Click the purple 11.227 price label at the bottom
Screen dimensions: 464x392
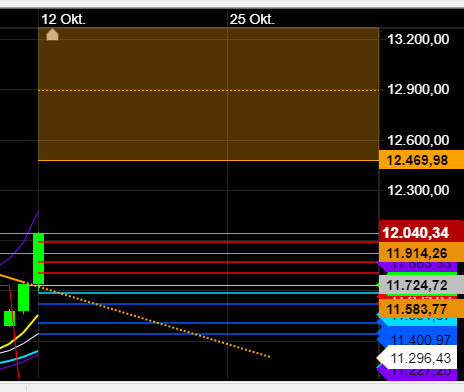click(418, 374)
